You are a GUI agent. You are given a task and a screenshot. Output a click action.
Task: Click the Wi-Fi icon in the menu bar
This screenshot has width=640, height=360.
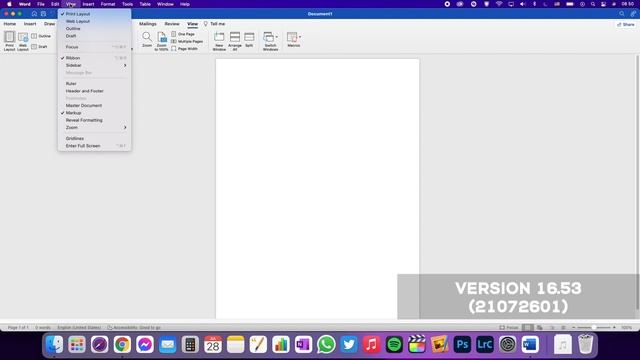pyautogui.click(x=499, y=4)
